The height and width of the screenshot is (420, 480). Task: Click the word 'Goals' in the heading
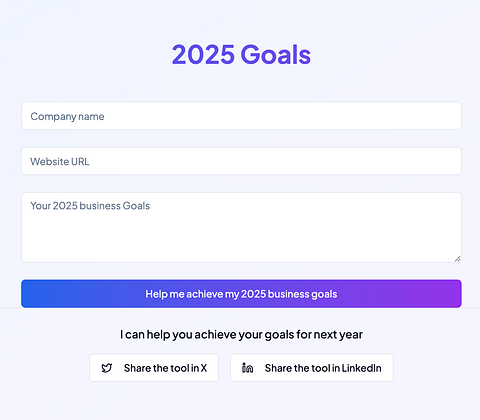coord(276,54)
